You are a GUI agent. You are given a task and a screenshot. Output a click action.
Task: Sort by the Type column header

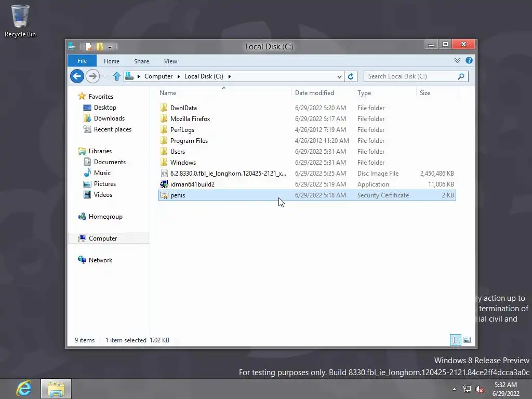364,93
